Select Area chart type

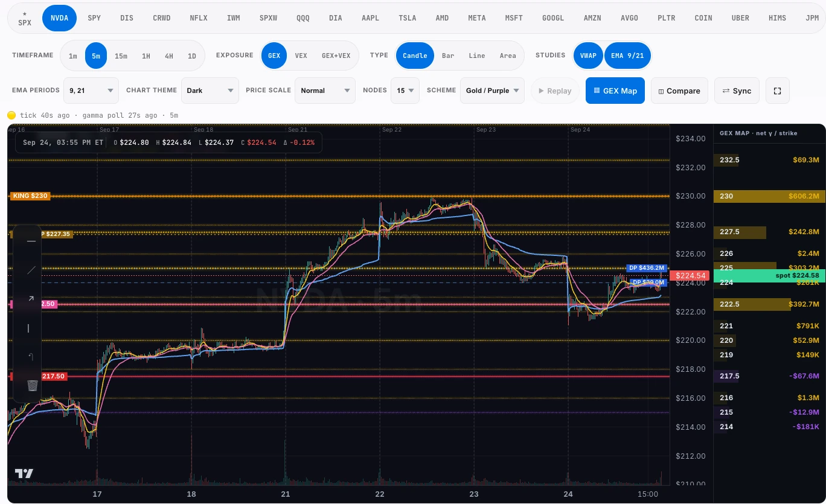tap(508, 56)
